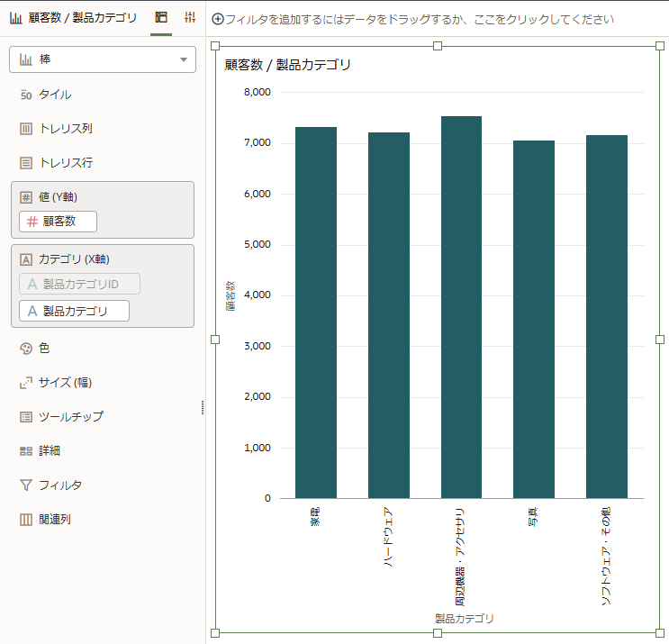Click the # icon on 顧客数 pill
The width and height of the screenshot is (669, 644).
[32, 222]
